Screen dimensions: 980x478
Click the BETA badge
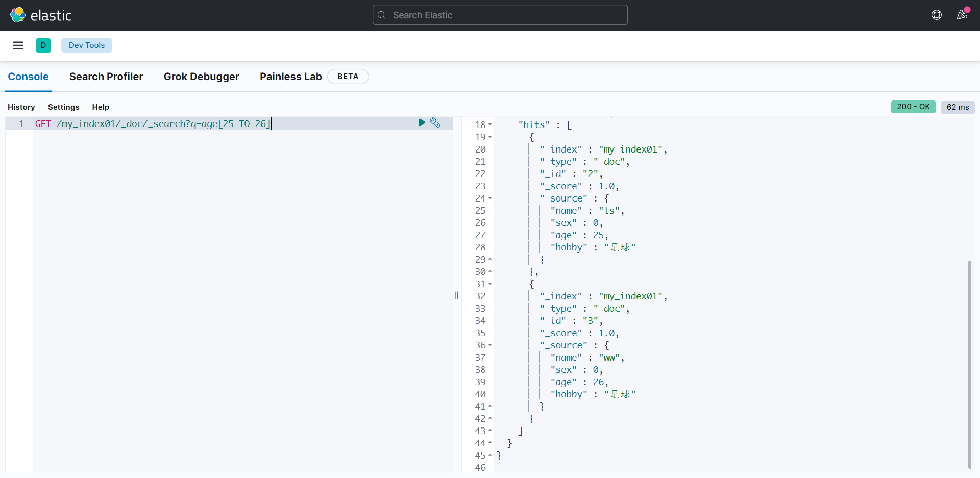(x=348, y=77)
